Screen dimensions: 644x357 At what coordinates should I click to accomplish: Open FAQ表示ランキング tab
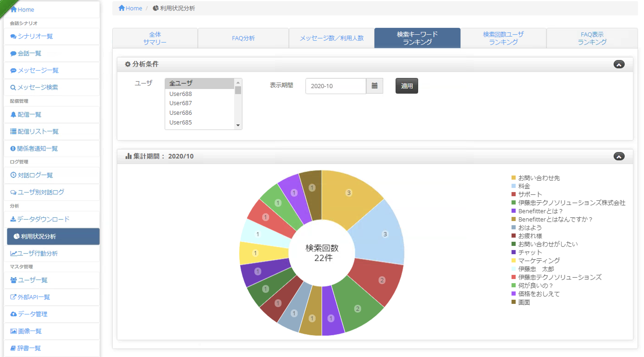[x=592, y=38]
